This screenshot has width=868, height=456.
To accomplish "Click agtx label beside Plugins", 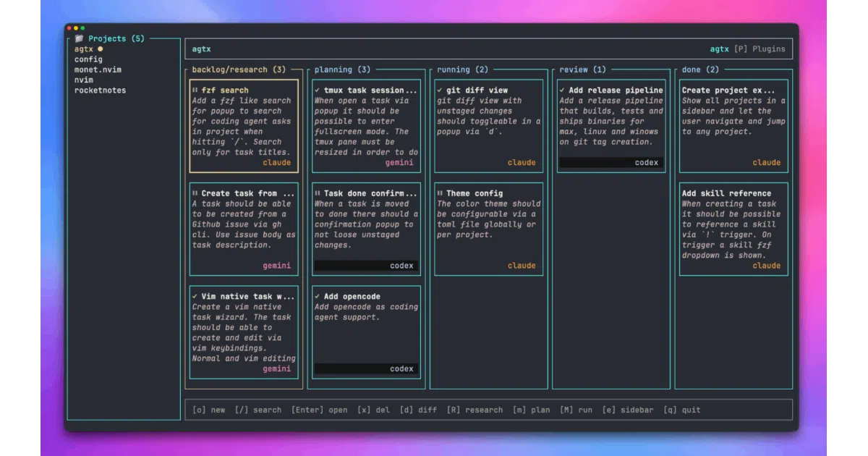I will point(719,49).
